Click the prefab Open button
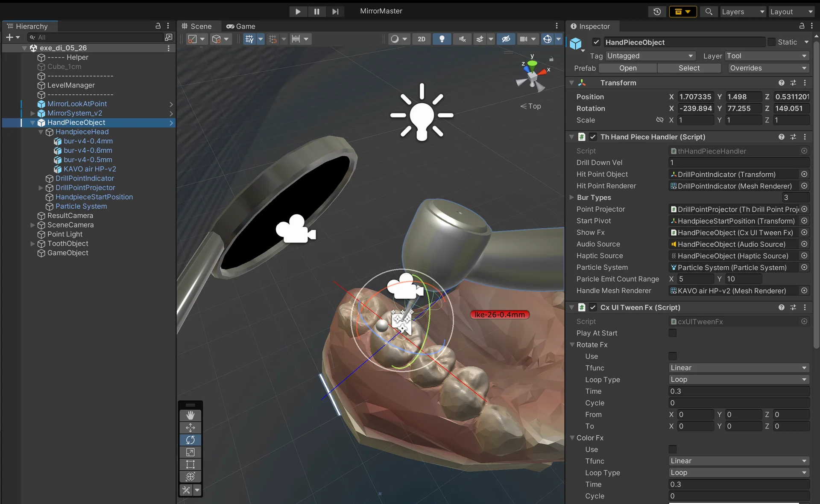 [627, 68]
